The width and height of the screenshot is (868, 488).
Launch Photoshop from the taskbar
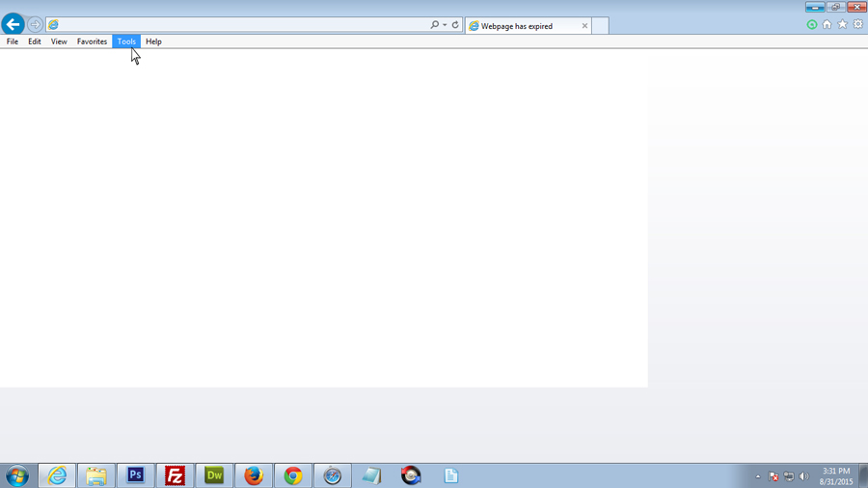point(136,475)
